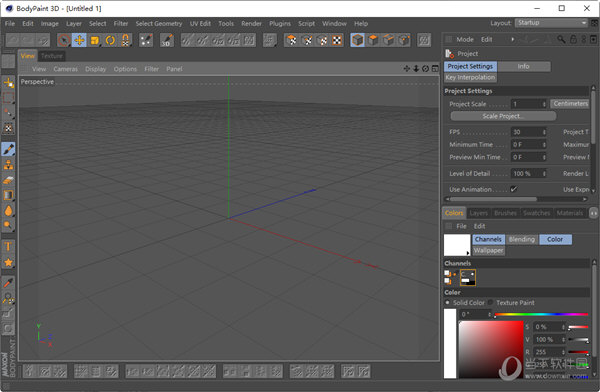Select the Texture Paint radio button
Image resolution: width=600 pixels, height=392 pixels.
491,302
